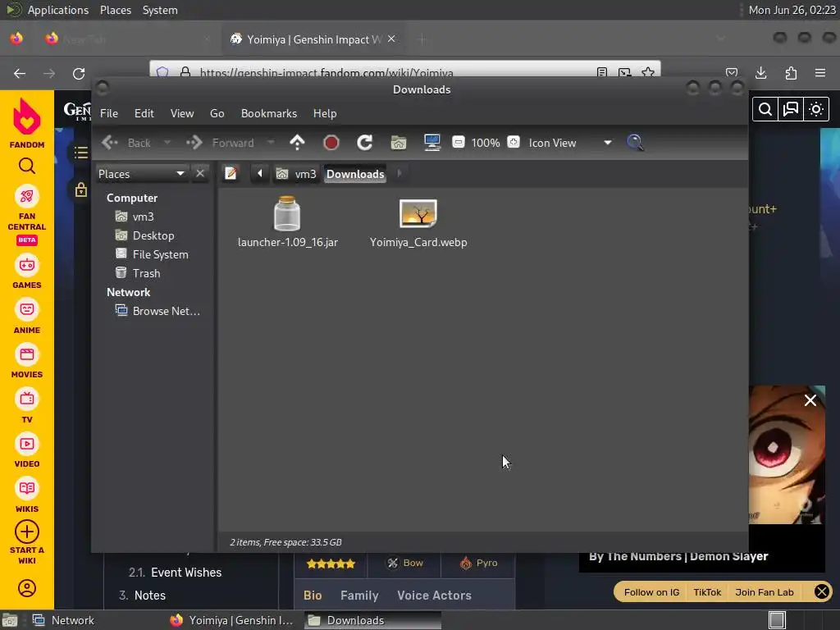The image size is (840, 630).
Task: Open Firefox downloads toolbar icon
Action: (x=760, y=73)
